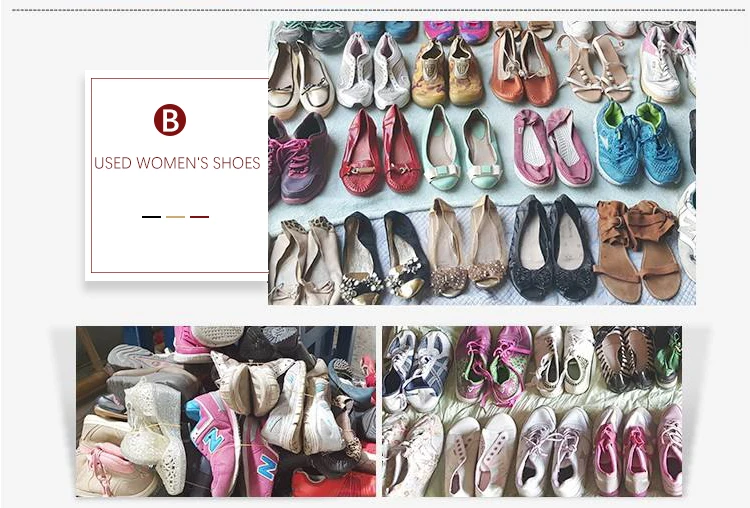Click the mint green ballet flats with bows

click(x=462, y=147)
